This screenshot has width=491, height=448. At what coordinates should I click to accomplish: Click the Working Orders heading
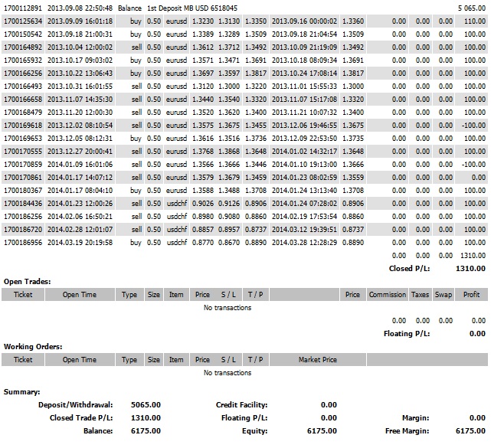pos(33,347)
